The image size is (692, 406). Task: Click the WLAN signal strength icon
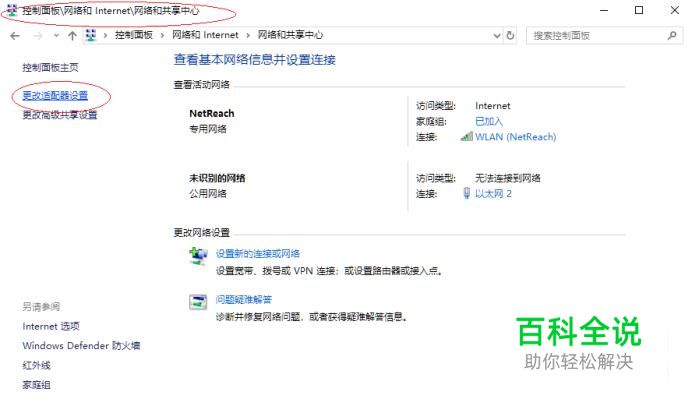click(x=466, y=136)
